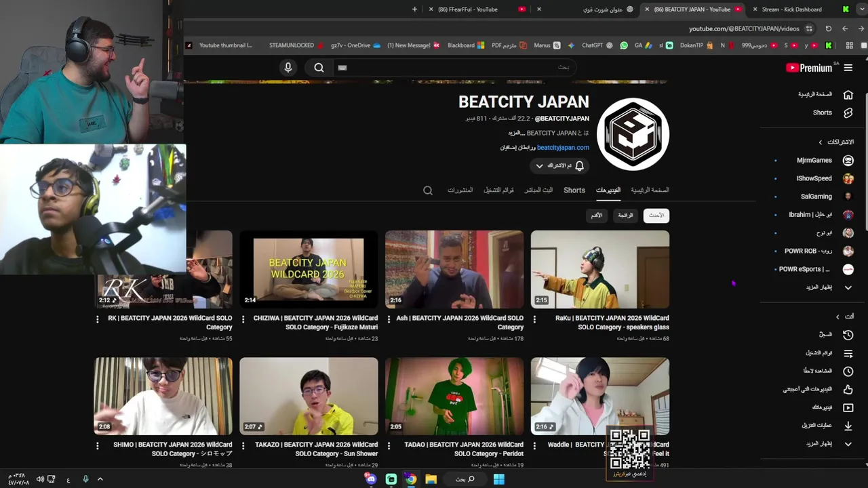Open options menu for TAKAZO video
Screen dimensions: 868x488
pos(243,445)
